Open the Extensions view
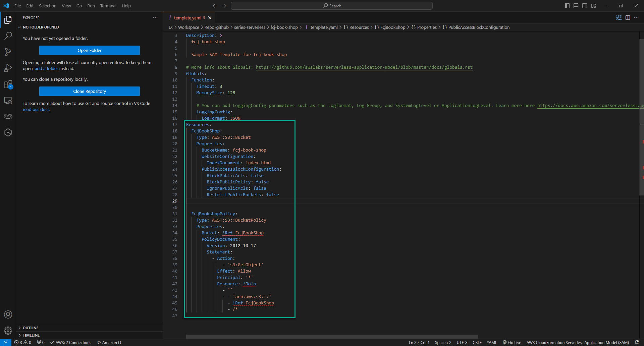 coord(8,84)
